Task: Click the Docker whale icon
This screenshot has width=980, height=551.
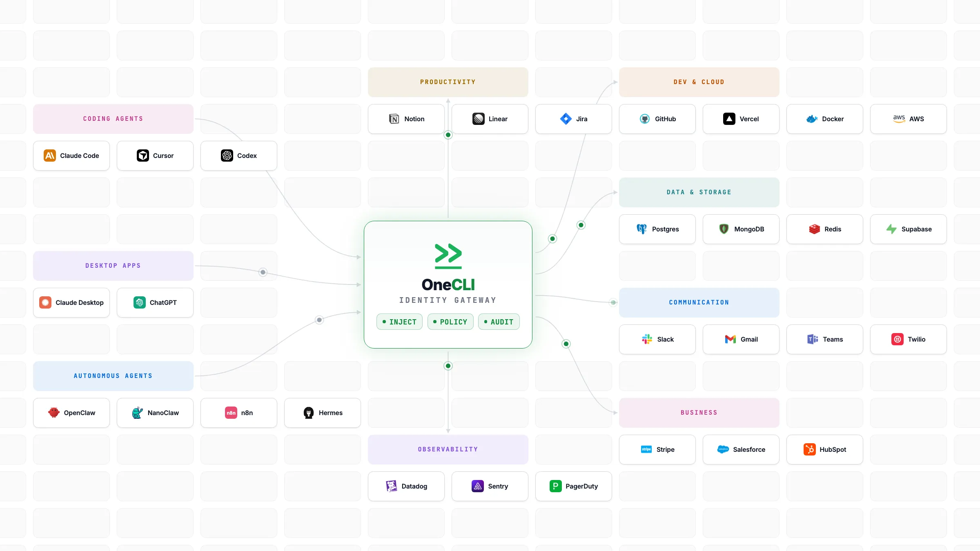Action: (x=812, y=119)
